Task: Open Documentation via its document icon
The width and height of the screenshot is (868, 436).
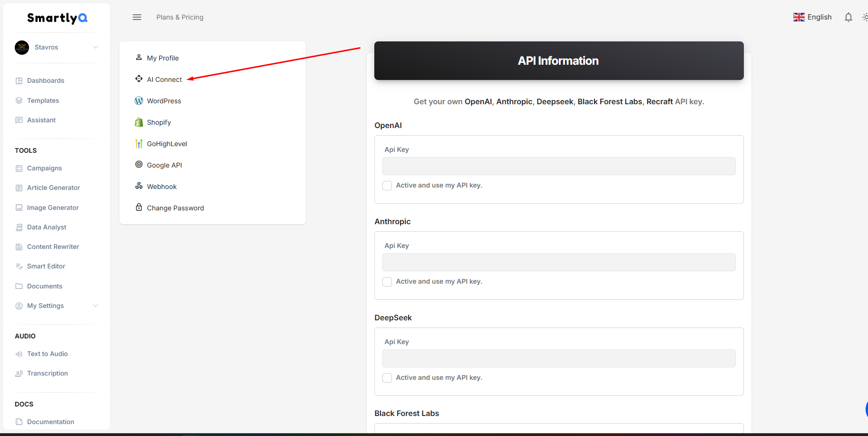Action: 19,422
